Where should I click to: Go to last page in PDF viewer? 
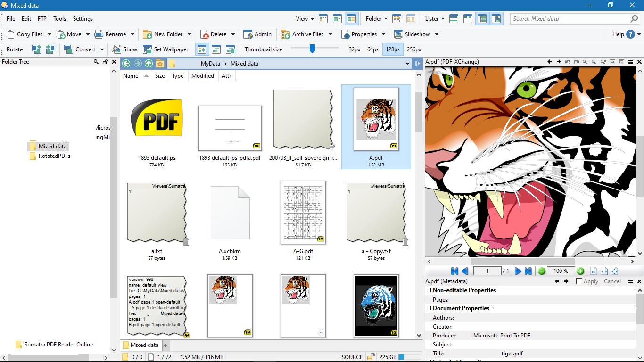coord(528,271)
